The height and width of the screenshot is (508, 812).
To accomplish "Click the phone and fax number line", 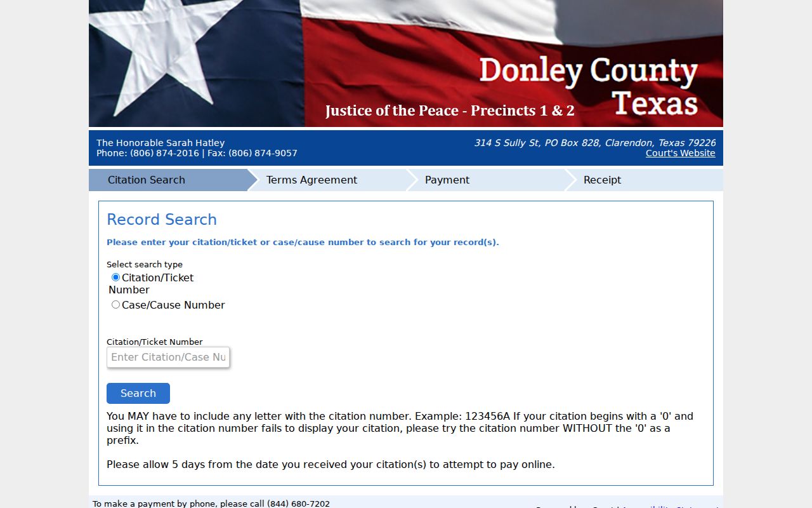I will point(197,153).
